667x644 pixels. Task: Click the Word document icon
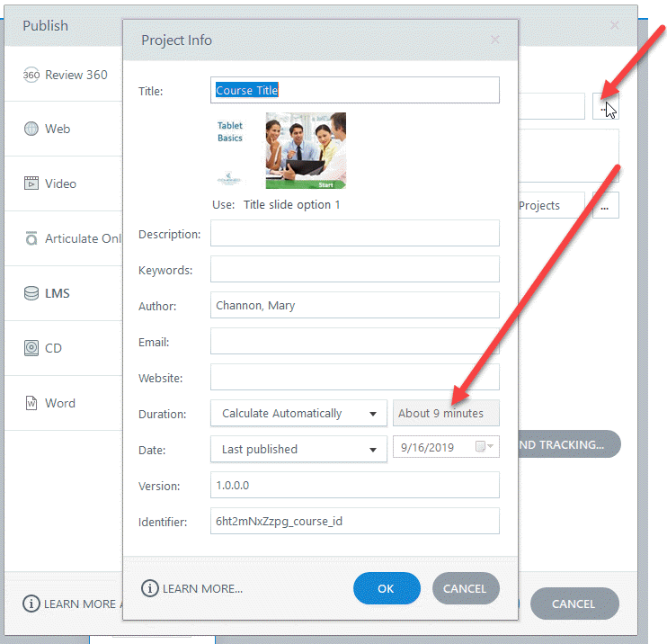coord(31,403)
